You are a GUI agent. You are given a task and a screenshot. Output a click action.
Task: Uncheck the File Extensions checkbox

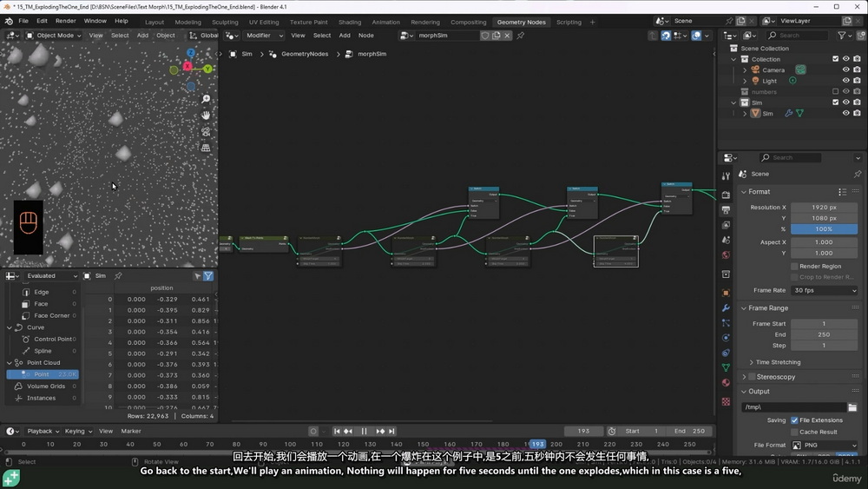pyautogui.click(x=794, y=420)
